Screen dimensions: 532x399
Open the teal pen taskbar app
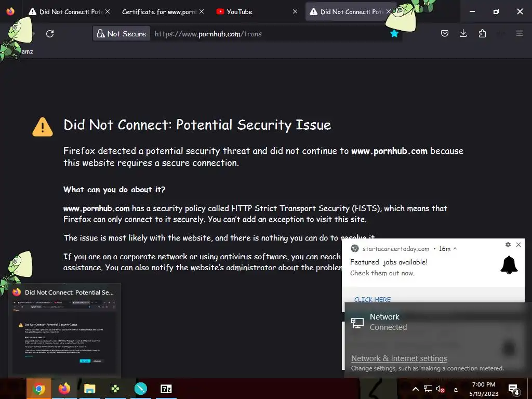pos(140,389)
